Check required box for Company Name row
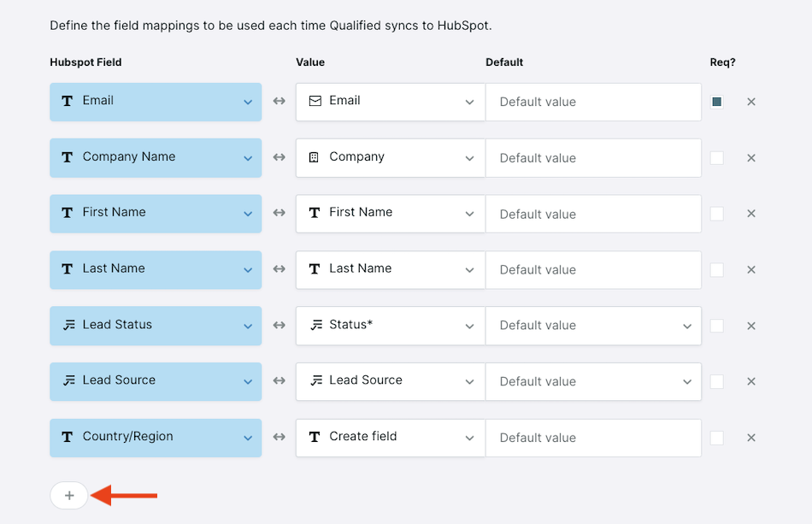This screenshot has width=812, height=524. point(717,158)
